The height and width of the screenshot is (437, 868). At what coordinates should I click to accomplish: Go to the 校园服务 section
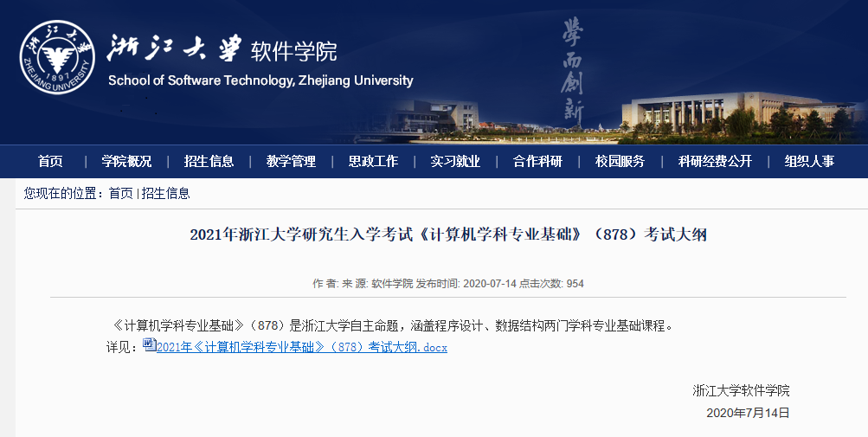click(x=620, y=161)
